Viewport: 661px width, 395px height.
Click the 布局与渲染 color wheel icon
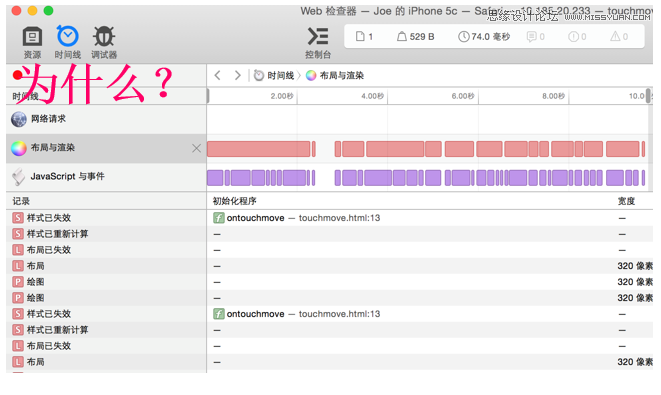tap(19, 148)
